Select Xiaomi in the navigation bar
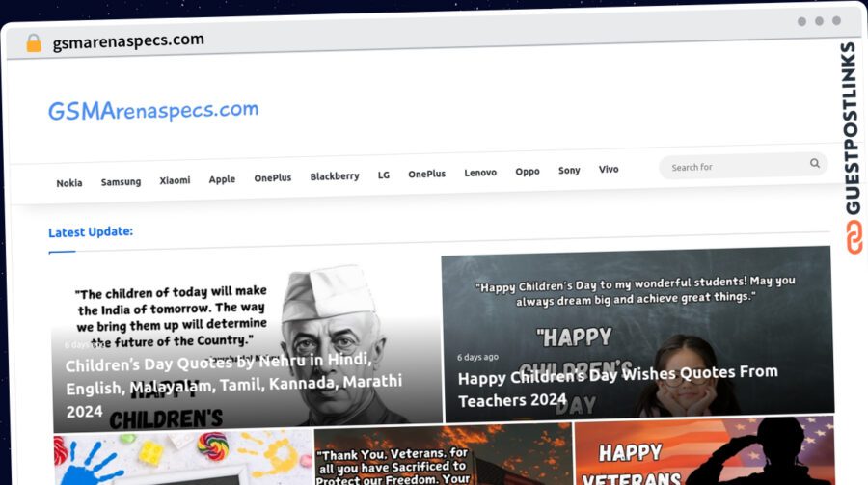Image resolution: width=868 pixels, height=485 pixels. point(175,180)
